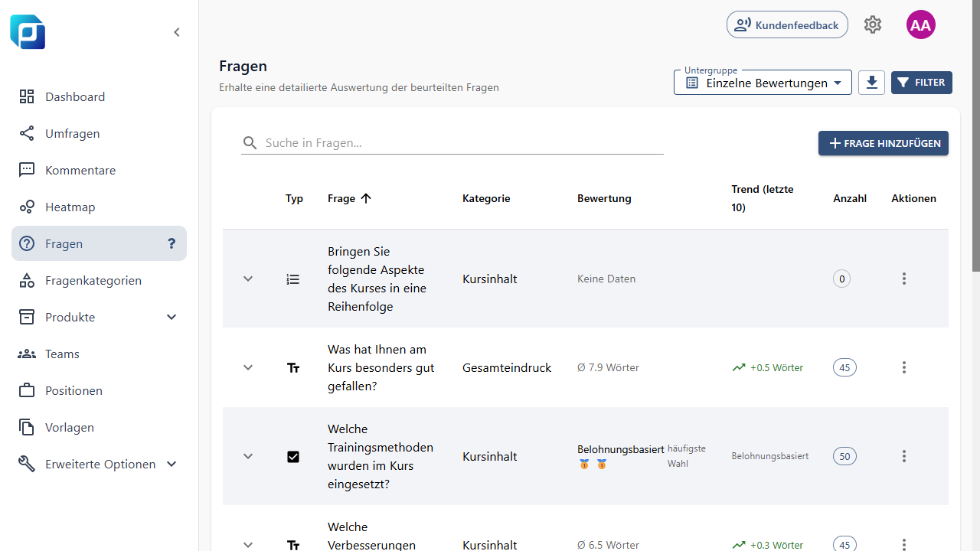Viewport: 980px width, 551px height.
Task: Click the Heatmap bubbles icon
Action: click(27, 207)
